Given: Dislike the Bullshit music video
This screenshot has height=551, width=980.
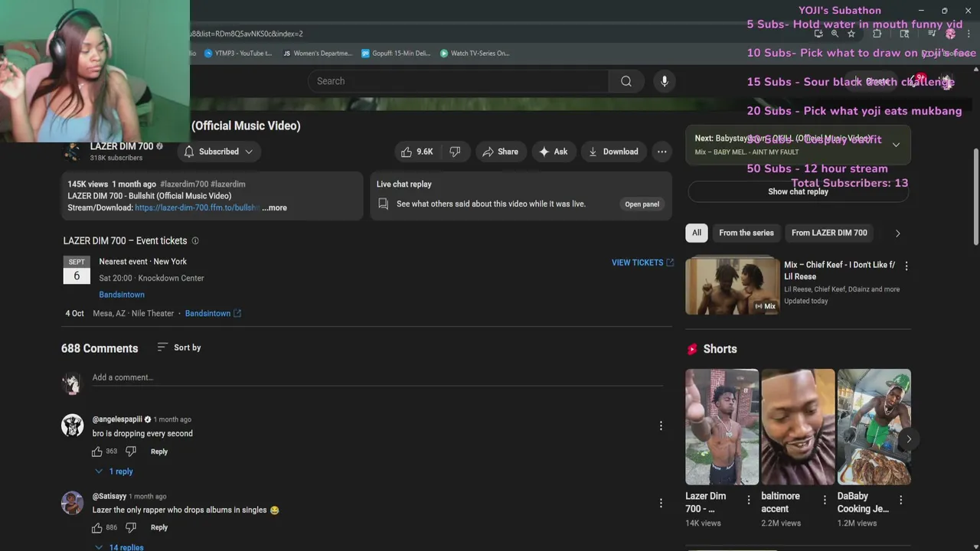Looking at the screenshot, I should click(x=455, y=152).
